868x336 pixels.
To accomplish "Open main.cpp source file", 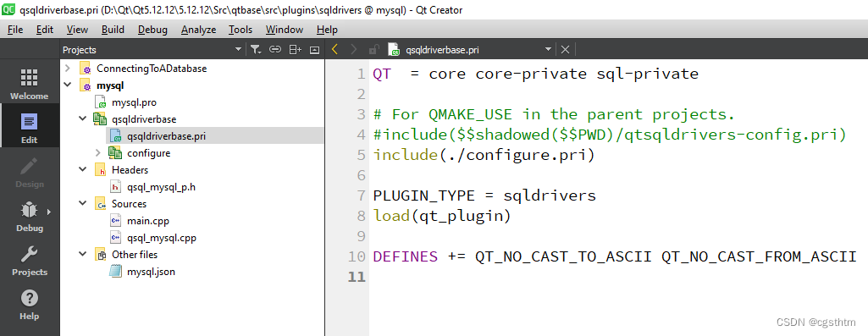I will 148,221.
